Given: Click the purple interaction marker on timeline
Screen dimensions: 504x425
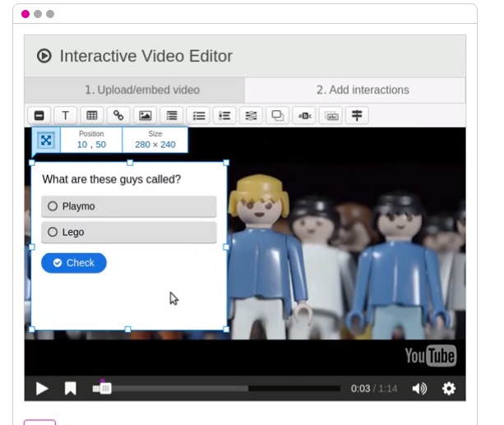Looking at the screenshot, I should [102, 381].
